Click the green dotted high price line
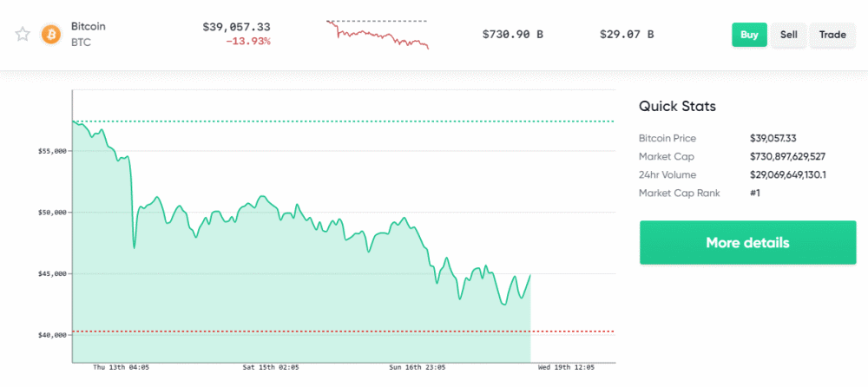This screenshot has height=387, width=868. click(x=343, y=121)
